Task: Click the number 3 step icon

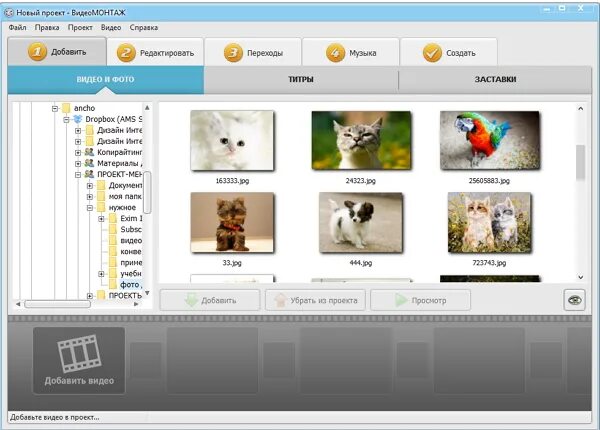Action: [233, 53]
